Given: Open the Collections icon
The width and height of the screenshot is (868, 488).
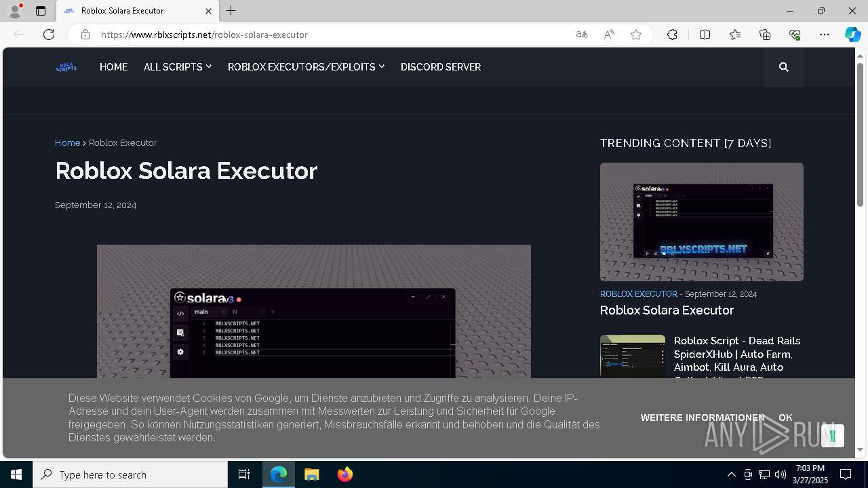Looking at the screenshot, I should (x=765, y=35).
